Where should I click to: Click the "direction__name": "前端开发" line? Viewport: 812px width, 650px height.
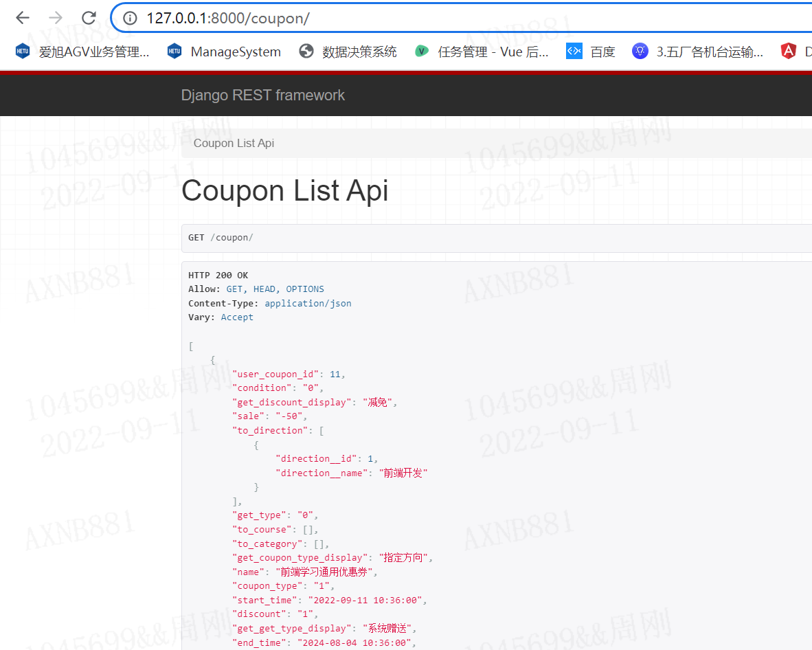pos(352,473)
